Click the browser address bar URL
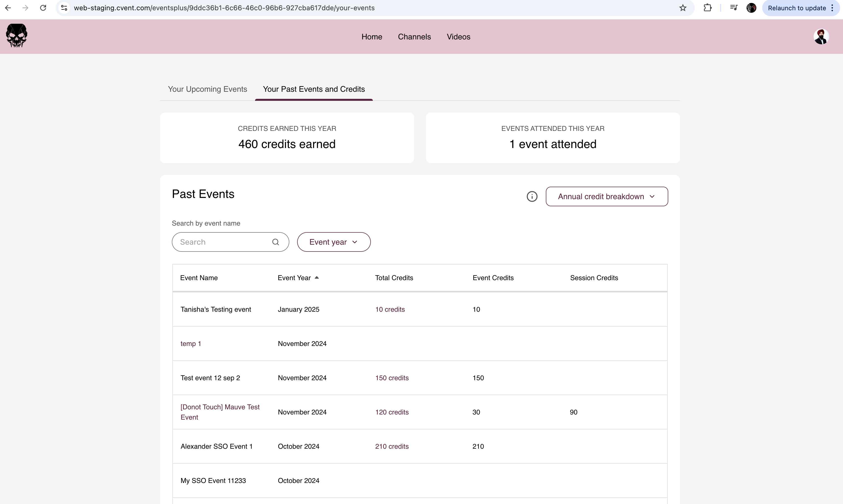The image size is (843, 504). [x=224, y=8]
